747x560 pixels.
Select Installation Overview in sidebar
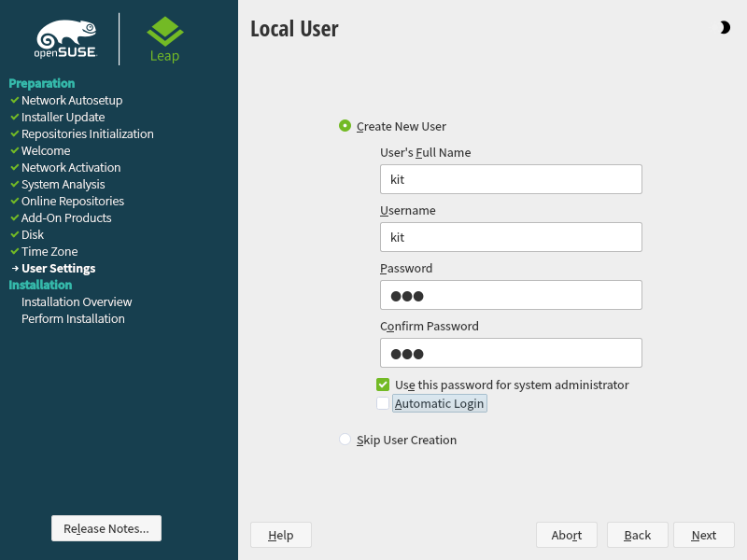[x=77, y=302]
